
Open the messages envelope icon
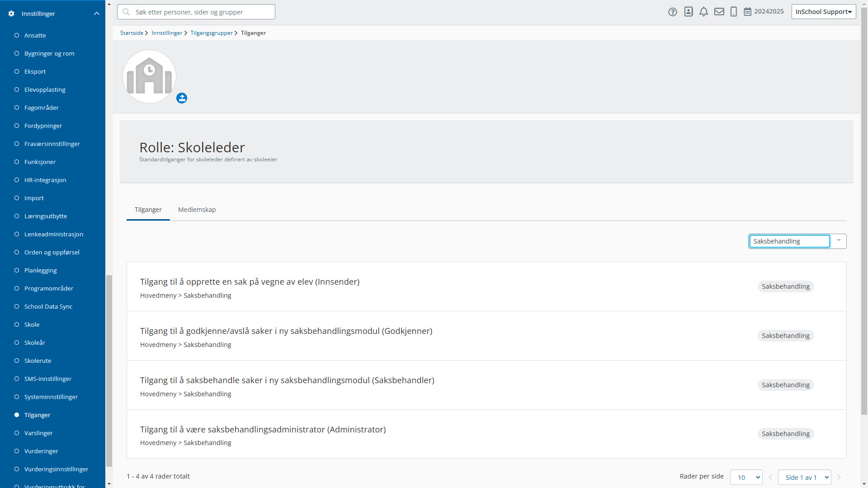coord(719,12)
